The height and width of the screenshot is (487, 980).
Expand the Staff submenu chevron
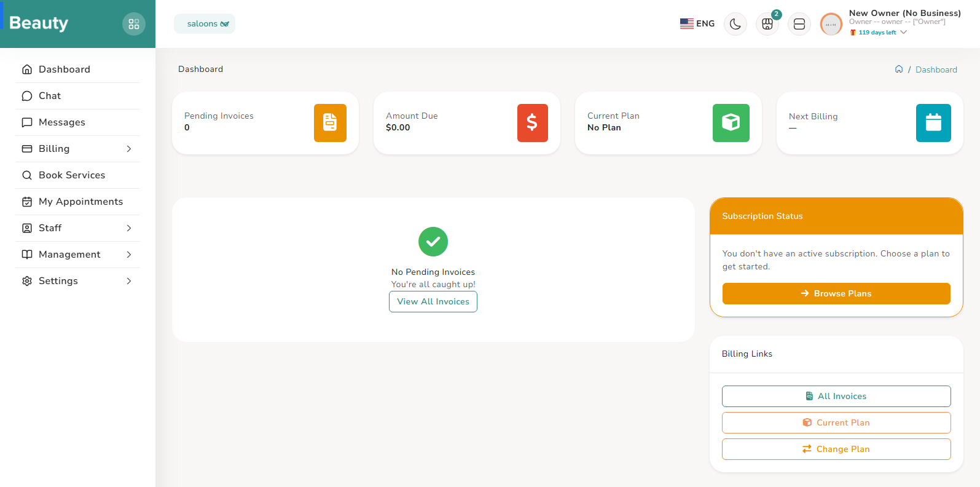click(129, 228)
